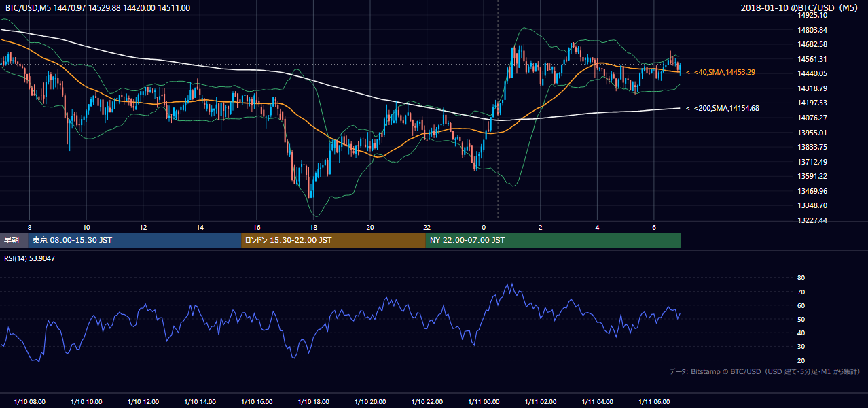Click price axis label 13955.01
The image size is (868, 408).
(813, 133)
